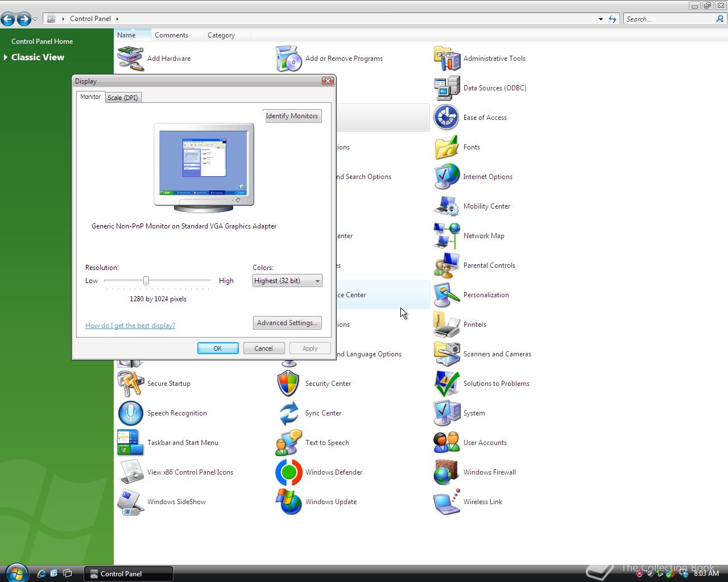Click the Control Panel taskbar button
The image size is (728, 582).
[129, 573]
